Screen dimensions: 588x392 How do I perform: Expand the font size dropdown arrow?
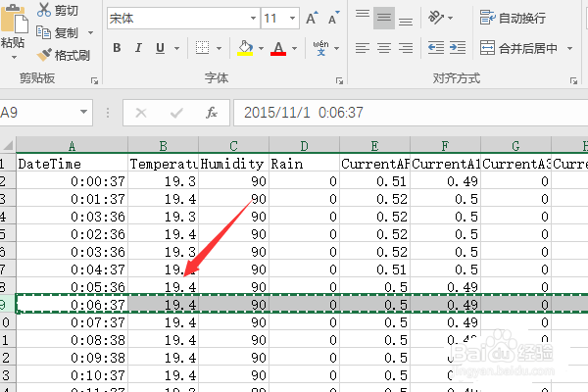click(292, 18)
